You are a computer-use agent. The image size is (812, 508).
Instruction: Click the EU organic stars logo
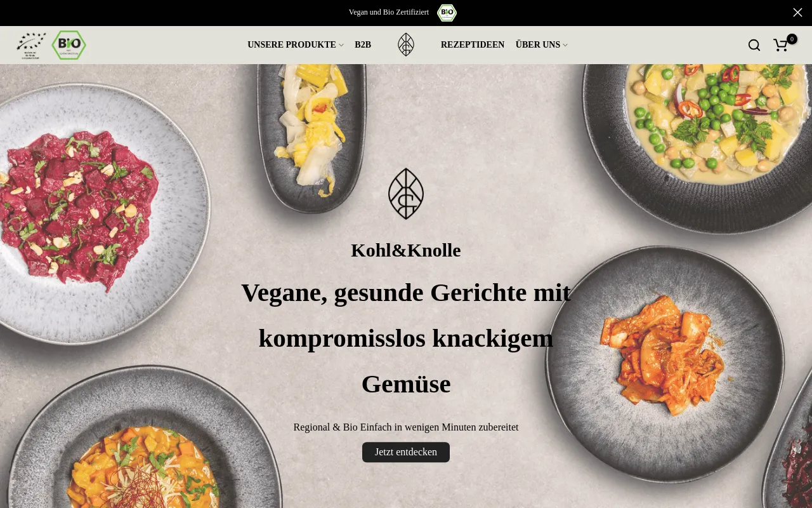point(31,45)
